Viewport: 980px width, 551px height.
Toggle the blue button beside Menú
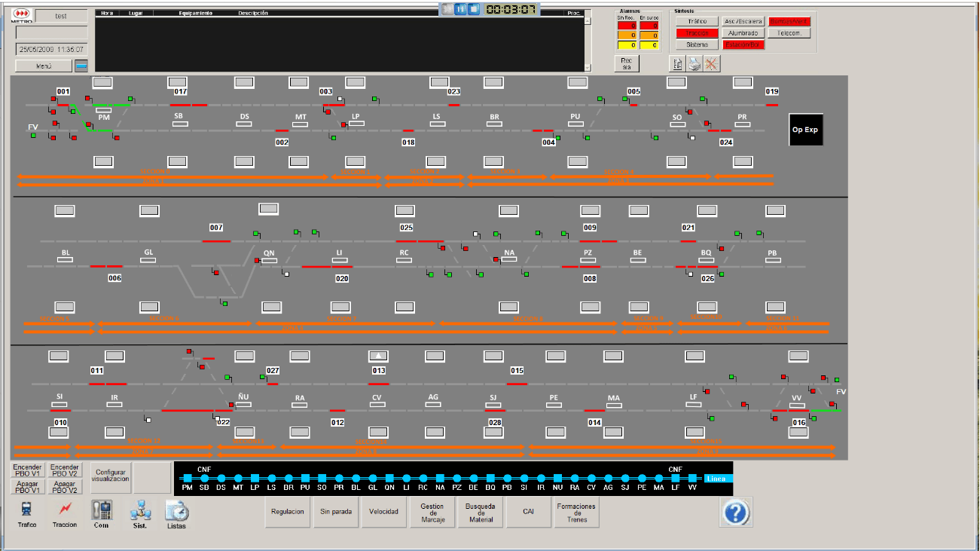81,66
